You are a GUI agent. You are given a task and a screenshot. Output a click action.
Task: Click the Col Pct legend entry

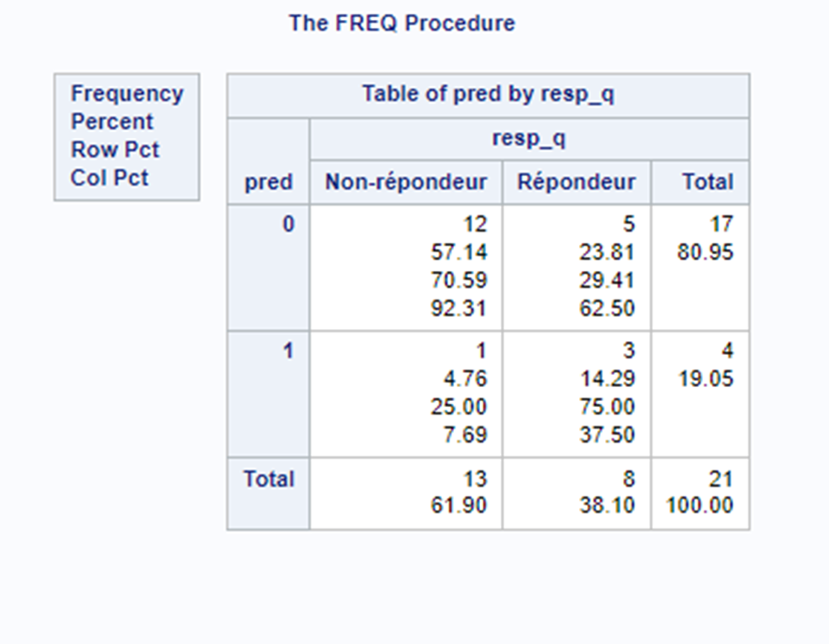[x=109, y=178]
